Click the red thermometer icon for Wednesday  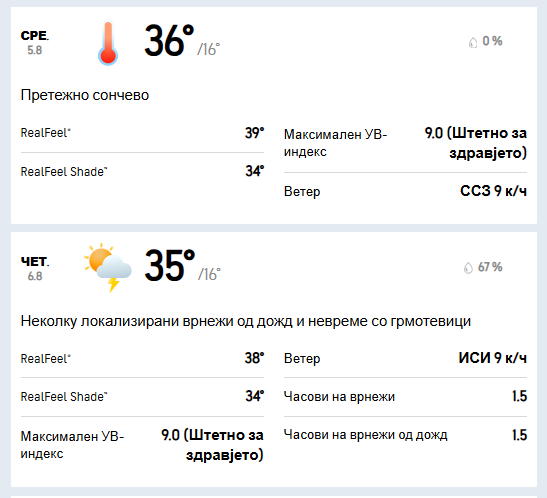tap(108, 43)
